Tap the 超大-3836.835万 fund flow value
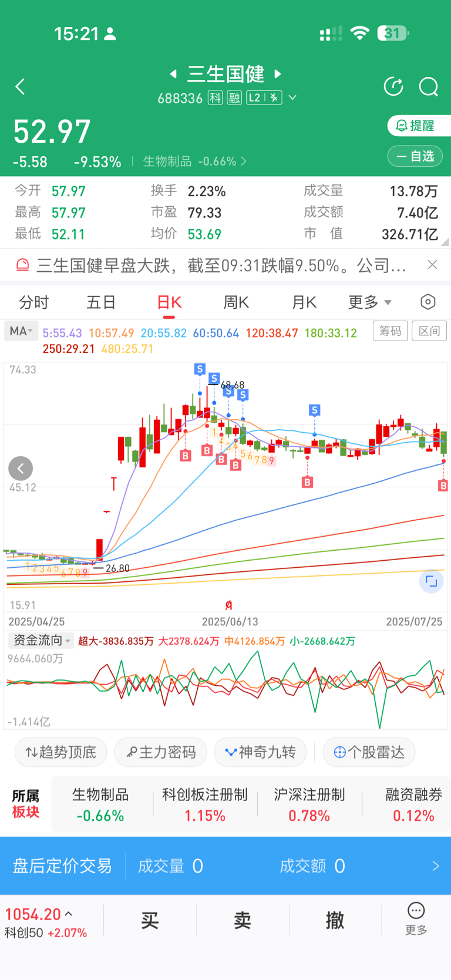This screenshot has height=980, width=451. coord(116,641)
